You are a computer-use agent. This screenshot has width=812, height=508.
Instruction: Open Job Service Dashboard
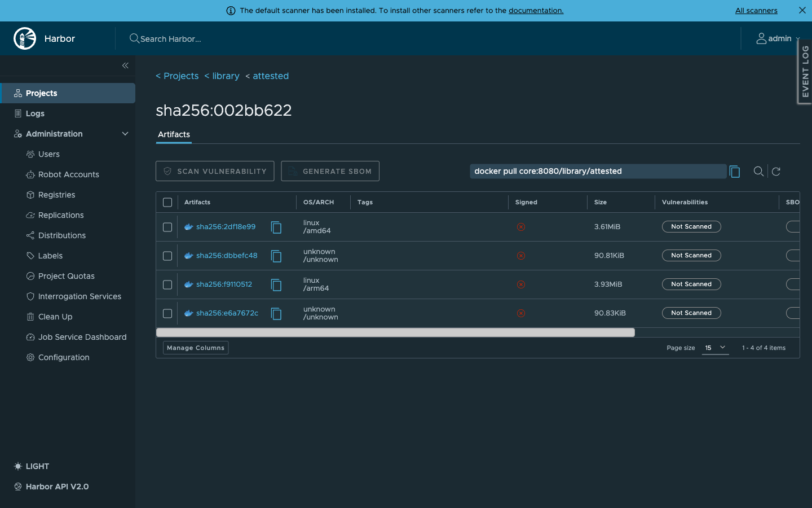coord(82,337)
